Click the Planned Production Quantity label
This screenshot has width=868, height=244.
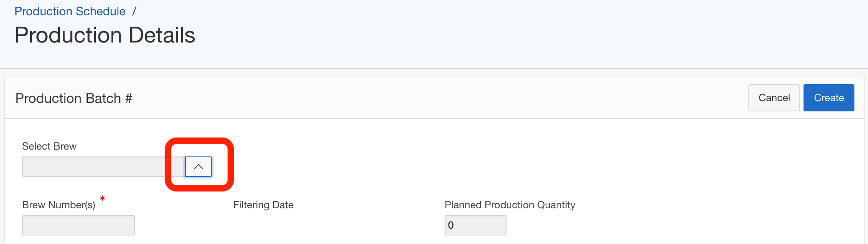pyautogui.click(x=510, y=205)
